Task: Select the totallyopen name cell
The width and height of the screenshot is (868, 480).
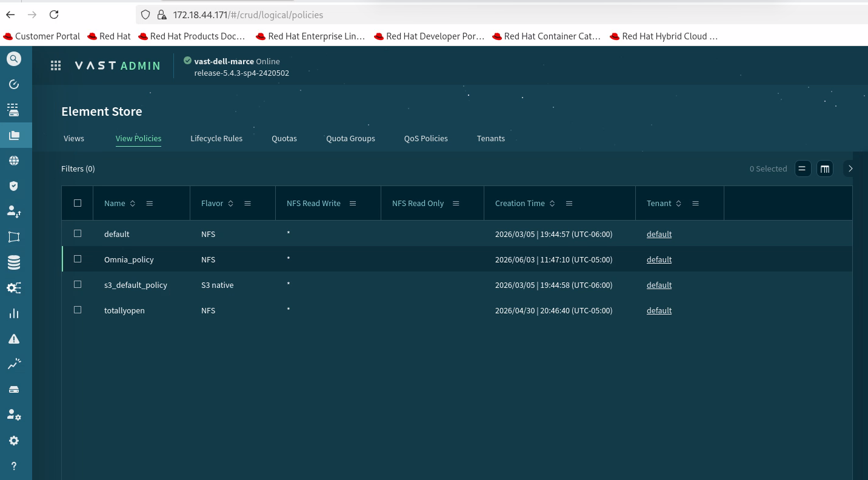Action: (x=124, y=310)
